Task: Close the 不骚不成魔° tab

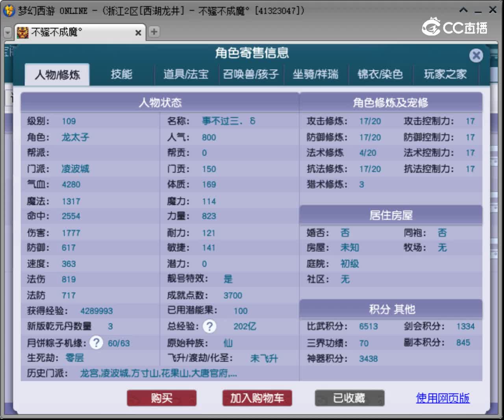Action: click(x=138, y=33)
